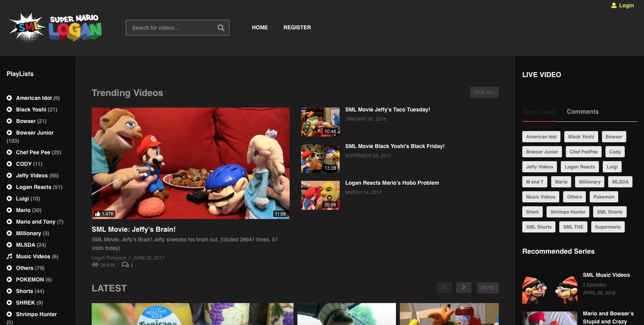Click the eye views icon under Jeffy's Brain
This screenshot has height=325, width=644.
coord(95,265)
